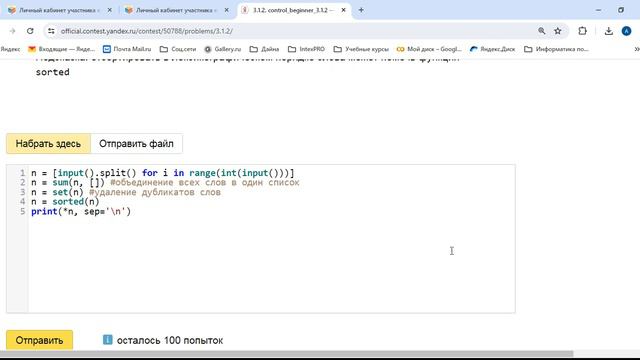Click the word sorted in problem statement

point(53,72)
